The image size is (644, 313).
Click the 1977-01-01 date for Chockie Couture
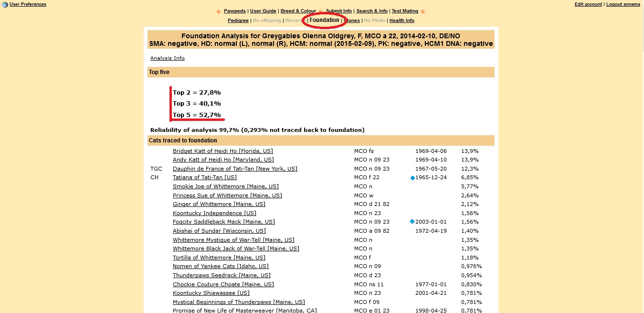coord(431,284)
